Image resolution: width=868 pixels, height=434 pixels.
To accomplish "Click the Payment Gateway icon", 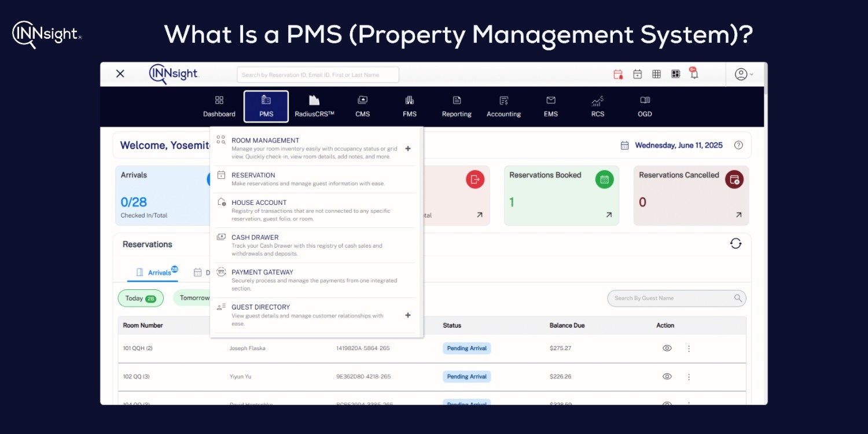I will point(221,271).
